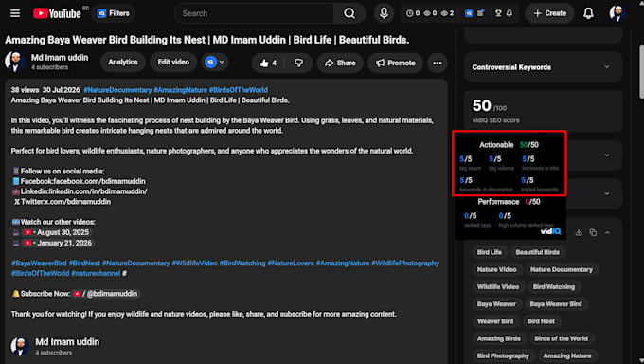Select the Birds of the World tag

pyautogui.click(x=561, y=338)
